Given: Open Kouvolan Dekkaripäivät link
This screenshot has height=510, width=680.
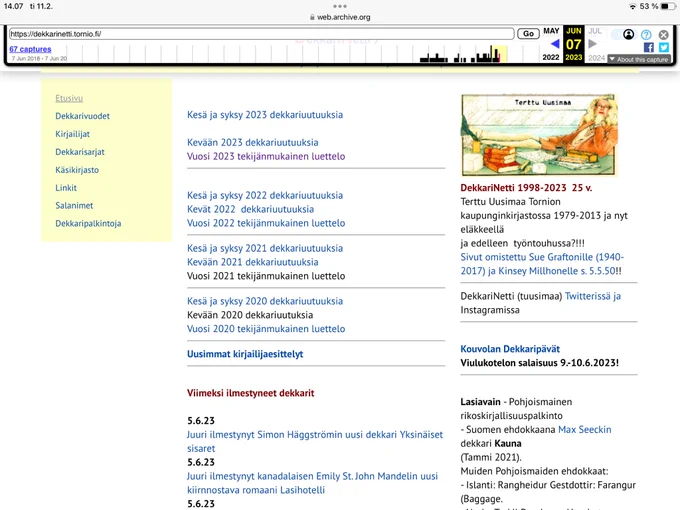Looking at the screenshot, I should coord(510,349).
